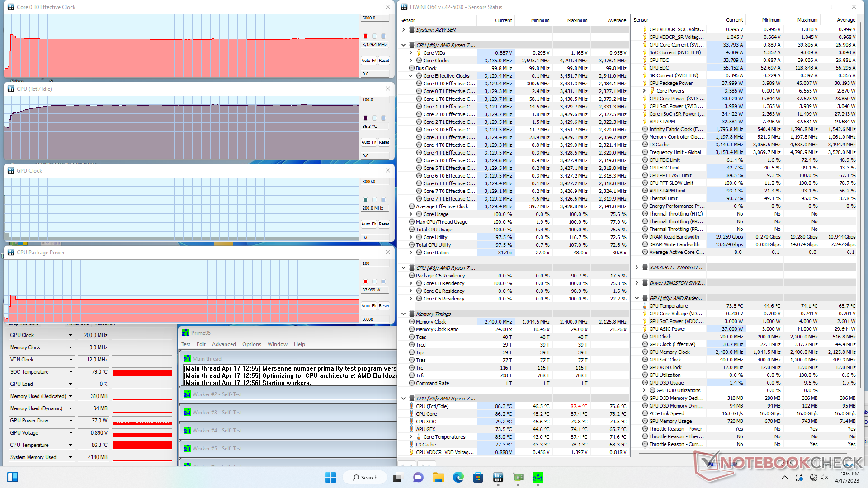The height and width of the screenshot is (488, 868).
Task: Open the SOC Temperature sensor dropdown
Action: click(71, 372)
